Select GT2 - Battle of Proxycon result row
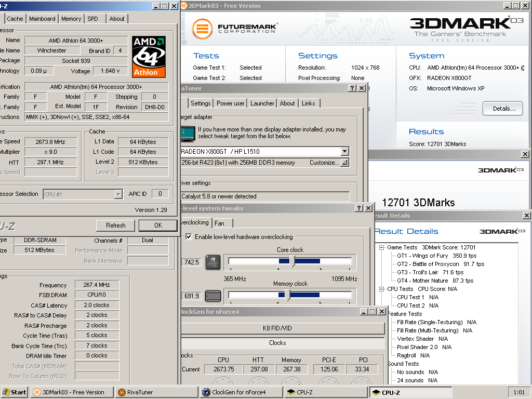 (441, 264)
